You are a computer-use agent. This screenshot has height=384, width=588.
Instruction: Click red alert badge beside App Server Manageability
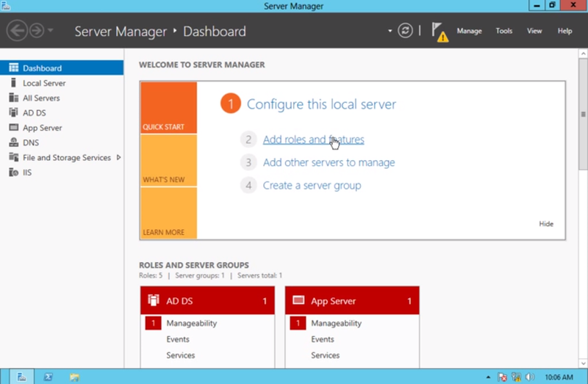tap(298, 323)
